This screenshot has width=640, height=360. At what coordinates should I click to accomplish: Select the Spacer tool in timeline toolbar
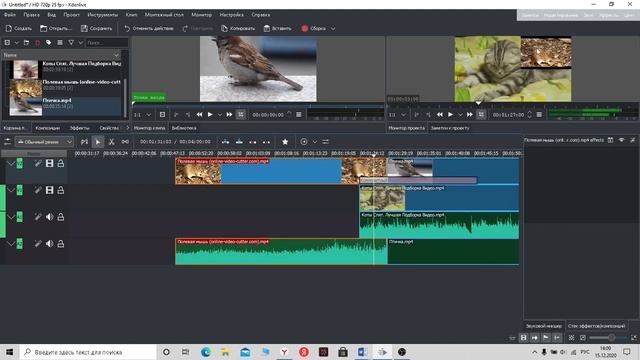(125, 142)
